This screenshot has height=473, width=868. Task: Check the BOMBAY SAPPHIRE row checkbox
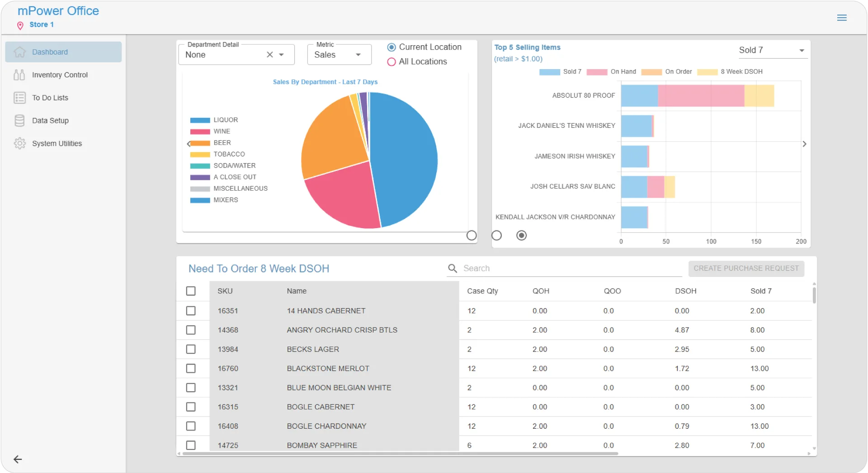(x=191, y=445)
